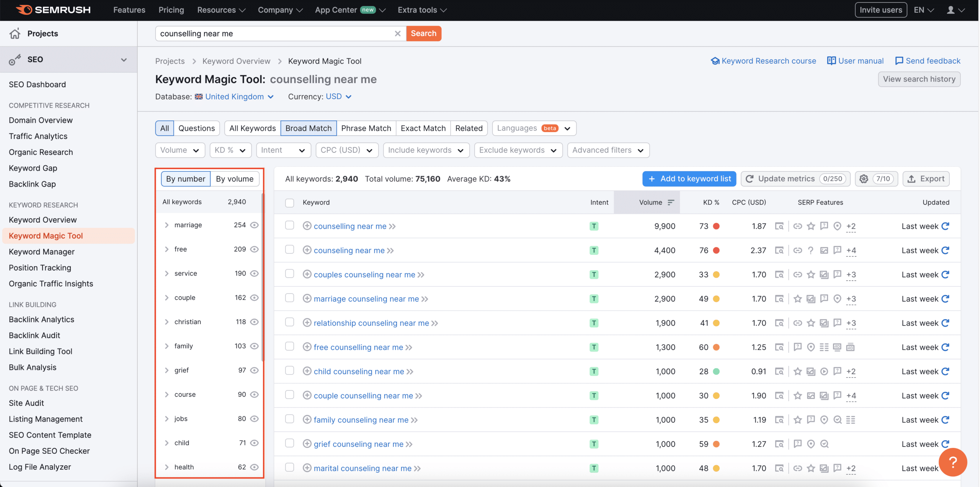Click site links icon in relationship counseling row
Viewport: 980px width, 487px height.
click(797, 323)
